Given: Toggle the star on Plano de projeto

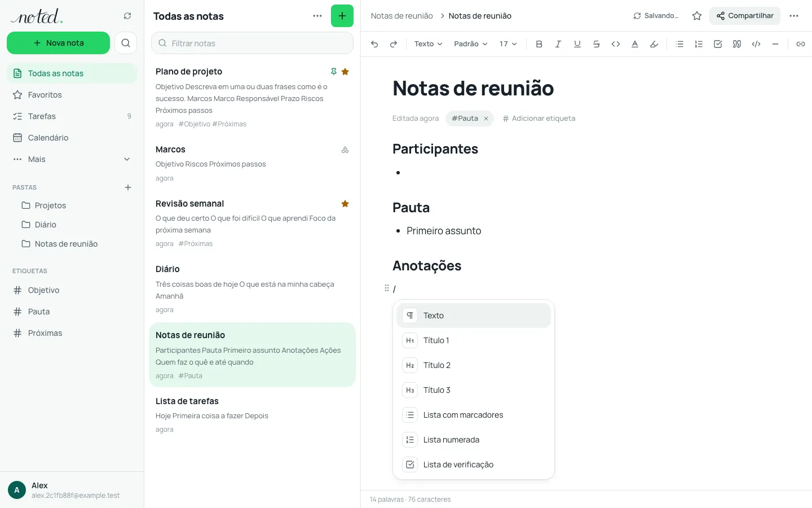Looking at the screenshot, I should [x=345, y=72].
